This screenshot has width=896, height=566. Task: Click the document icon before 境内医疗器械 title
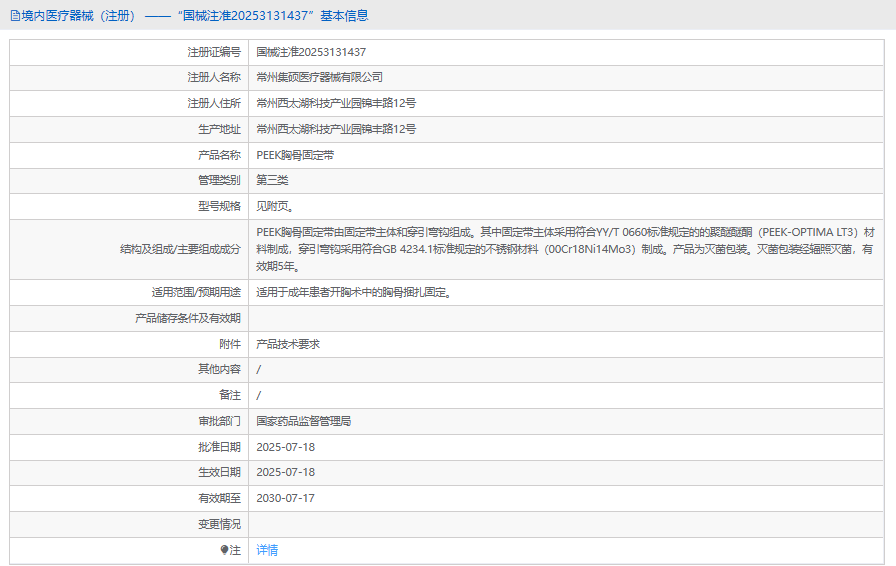[15, 16]
